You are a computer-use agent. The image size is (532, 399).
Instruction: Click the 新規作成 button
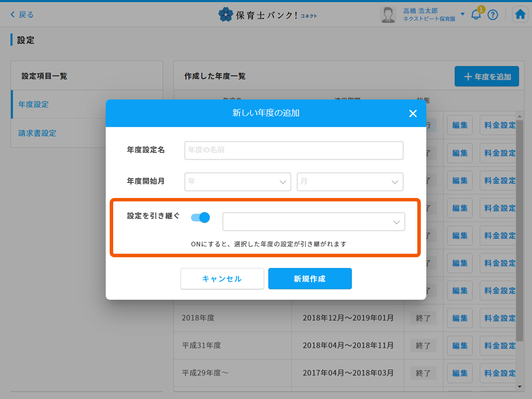tap(310, 279)
